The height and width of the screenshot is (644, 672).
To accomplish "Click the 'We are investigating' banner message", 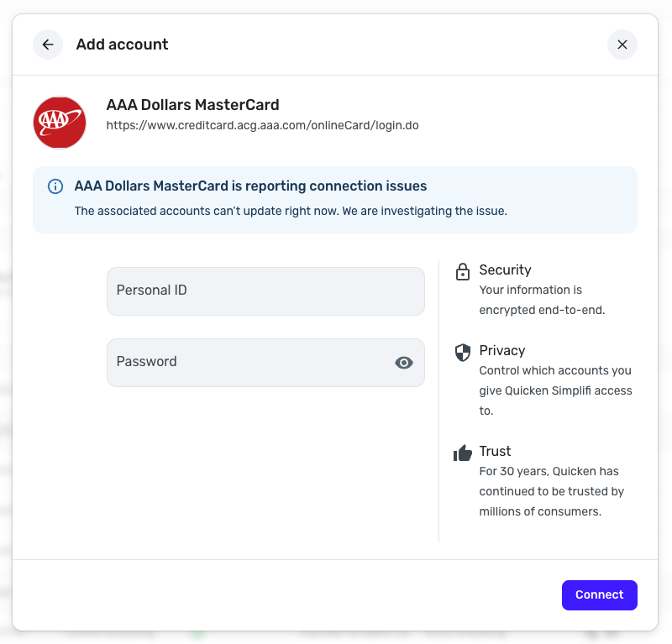I will [x=291, y=211].
